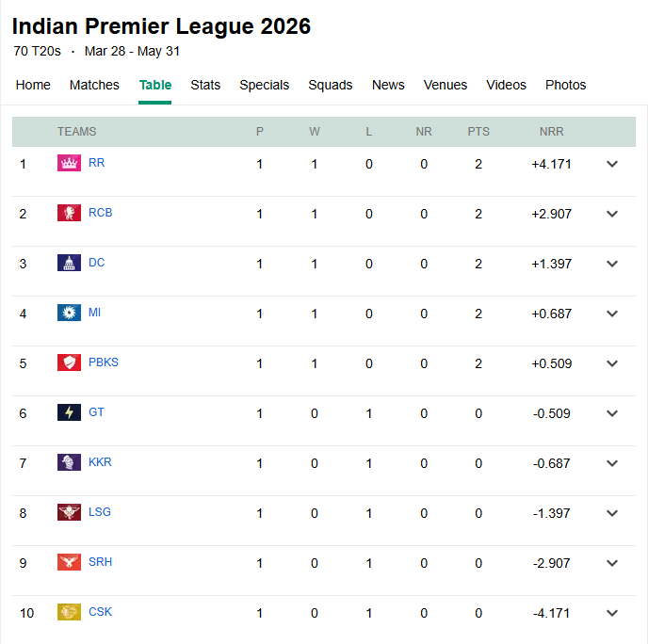Expand the MI row details chevron
Viewport: 648px width, 644px height.
pyautogui.click(x=612, y=314)
